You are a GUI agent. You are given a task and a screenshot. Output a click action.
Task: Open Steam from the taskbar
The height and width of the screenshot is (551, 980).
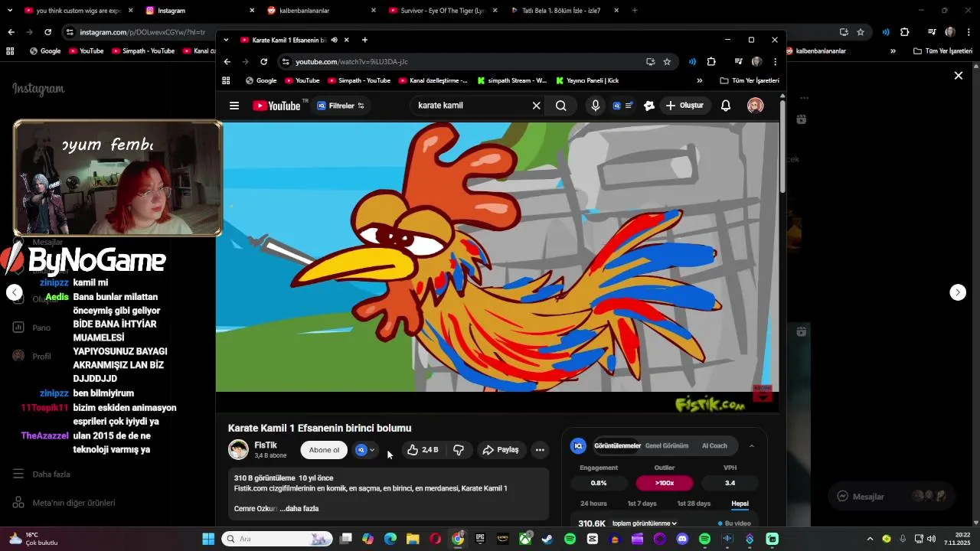tap(547, 539)
